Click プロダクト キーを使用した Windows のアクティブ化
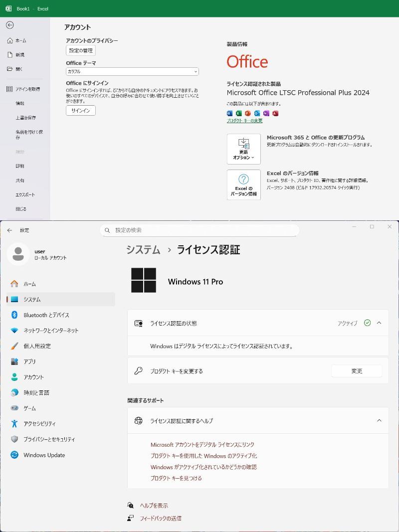The image size is (399, 532). tap(203, 456)
